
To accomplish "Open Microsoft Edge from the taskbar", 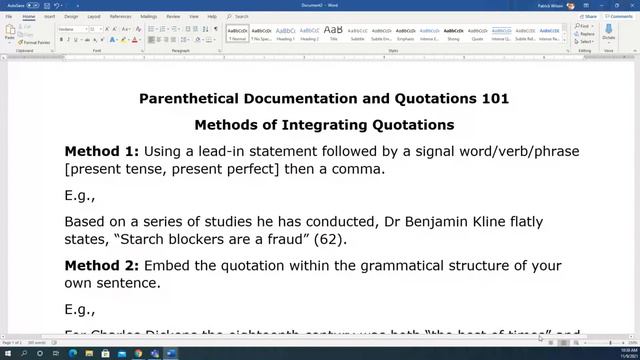I will point(73,353).
